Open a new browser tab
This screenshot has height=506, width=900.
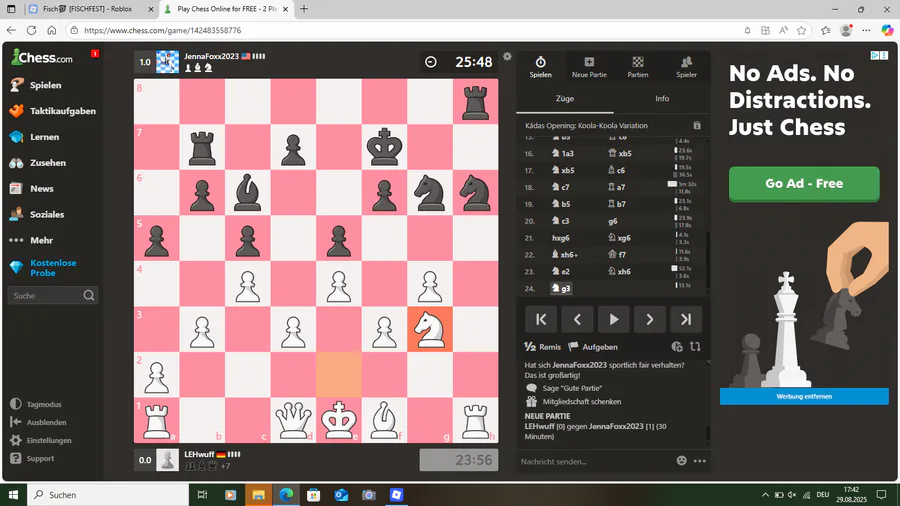(x=304, y=9)
